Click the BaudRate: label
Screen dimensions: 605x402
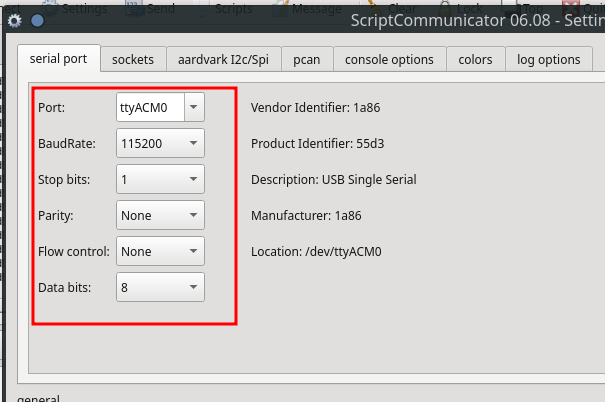pos(67,144)
